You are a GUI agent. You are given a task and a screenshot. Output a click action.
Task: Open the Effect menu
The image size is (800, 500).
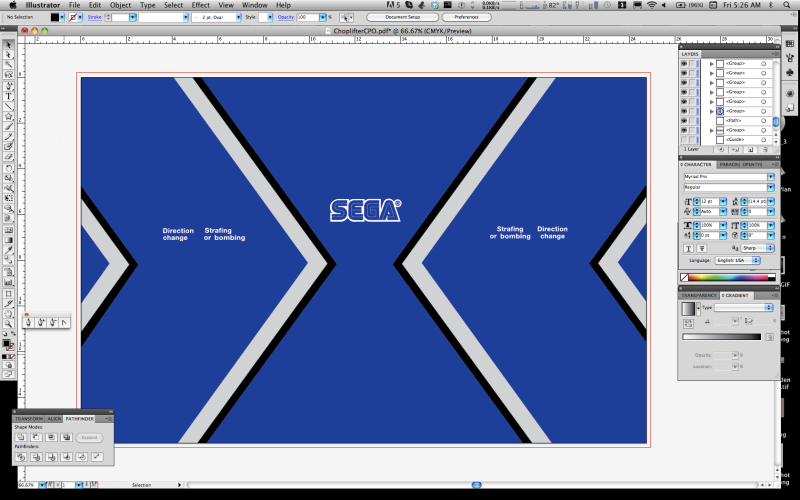coord(201,5)
